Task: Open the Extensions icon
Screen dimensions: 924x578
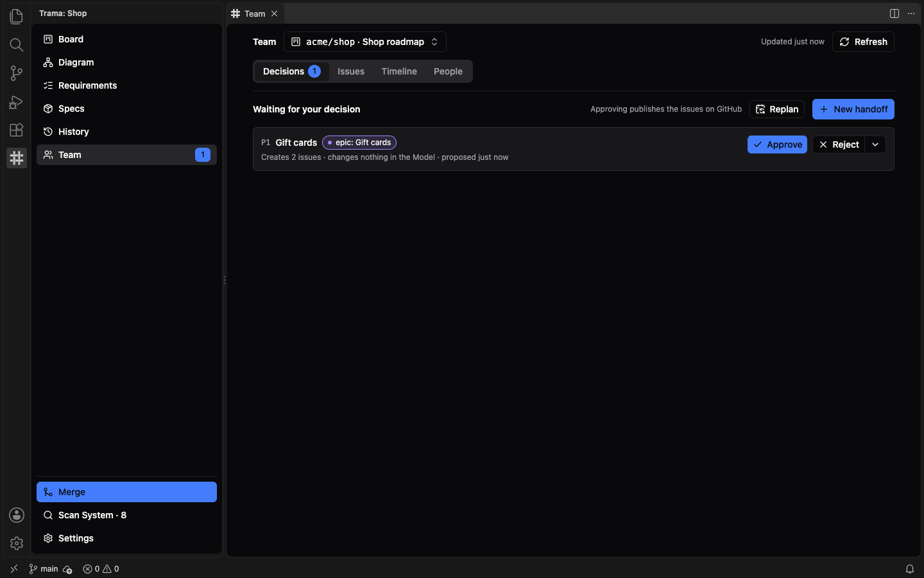Action: coord(17,130)
